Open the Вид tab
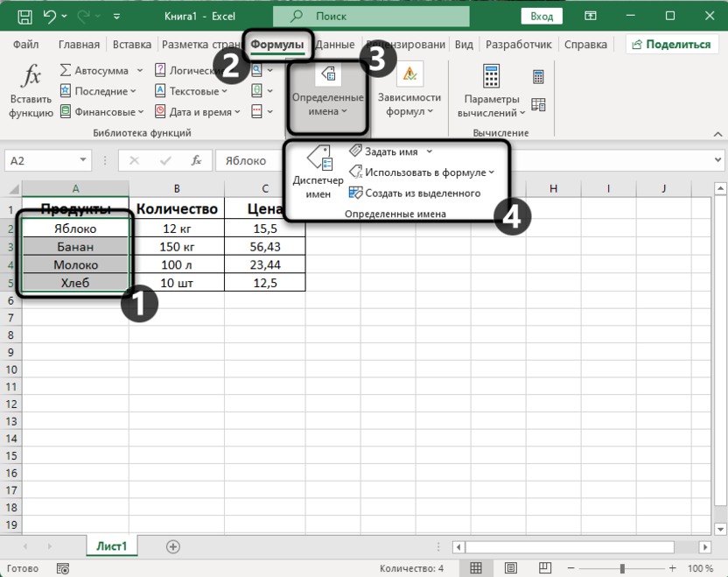 click(464, 45)
